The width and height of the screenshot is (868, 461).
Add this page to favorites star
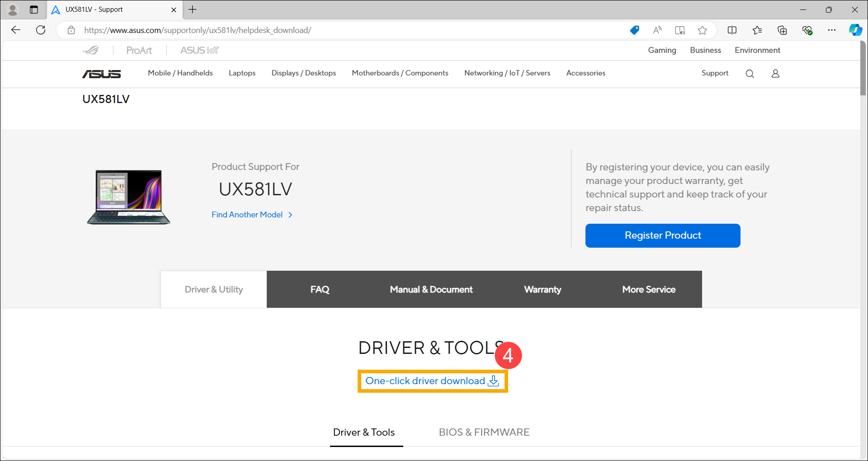point(702,30)
